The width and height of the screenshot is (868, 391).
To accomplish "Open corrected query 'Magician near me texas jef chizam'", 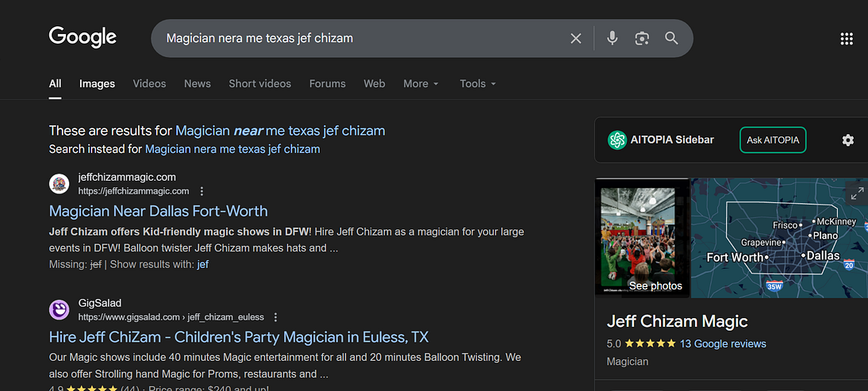I will pyautogui.click(x=280, y=131).
